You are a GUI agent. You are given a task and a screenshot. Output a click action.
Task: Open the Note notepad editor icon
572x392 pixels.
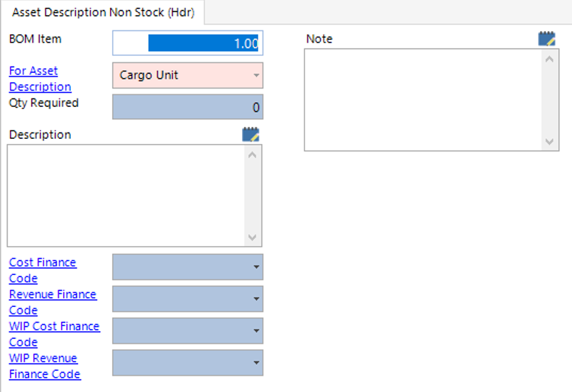tap(546, 39)
